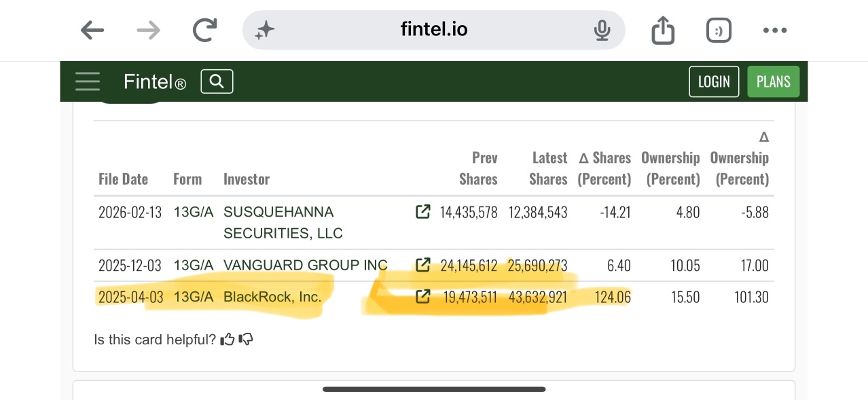Click the green PLANS button
The width and height of the screenshot is (868, 400).
point(773,81)
